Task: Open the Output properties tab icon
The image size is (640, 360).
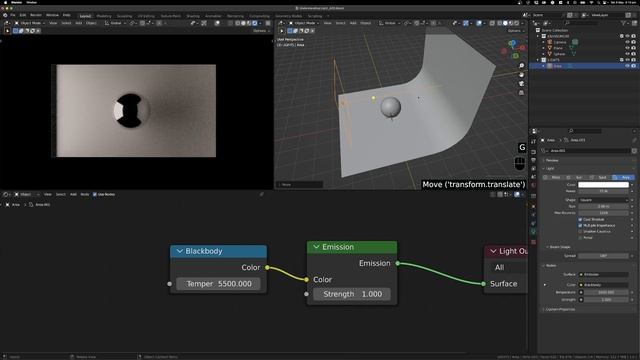Action: (x=533, y=160)
